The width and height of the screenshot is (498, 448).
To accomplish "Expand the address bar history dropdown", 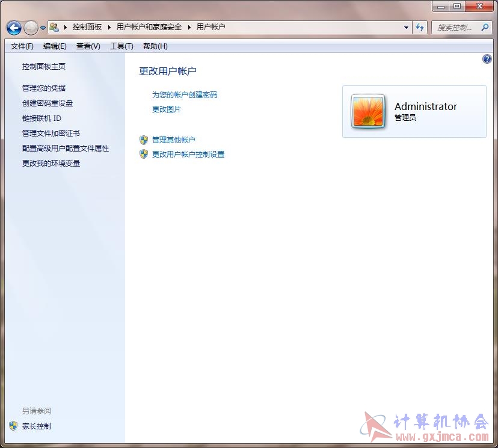I will pyautogui.click(x=407, y=27).
